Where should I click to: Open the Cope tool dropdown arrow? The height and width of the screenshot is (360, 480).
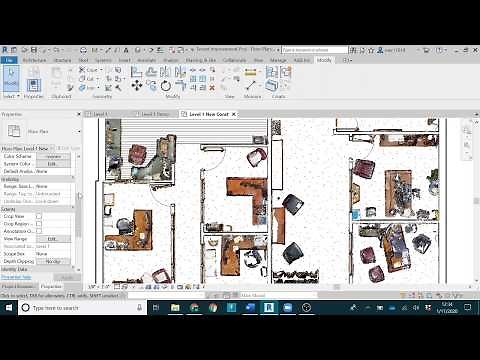pos(101,70)
